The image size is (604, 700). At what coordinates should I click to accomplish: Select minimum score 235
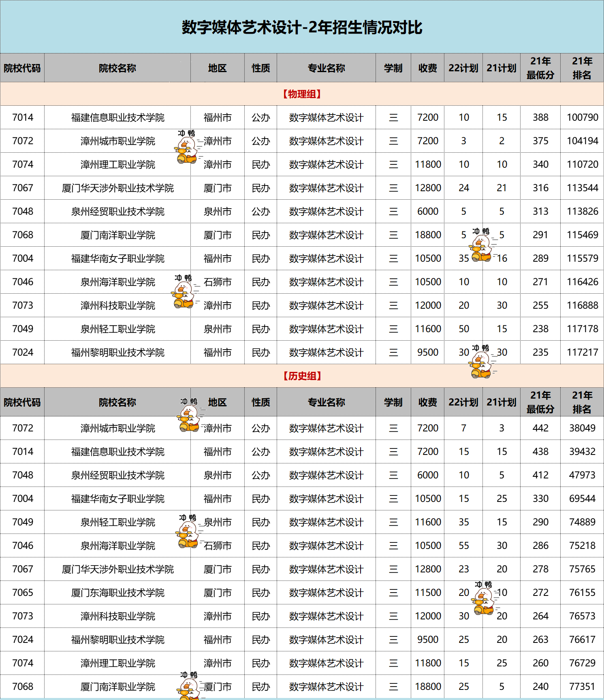point(540,352)
